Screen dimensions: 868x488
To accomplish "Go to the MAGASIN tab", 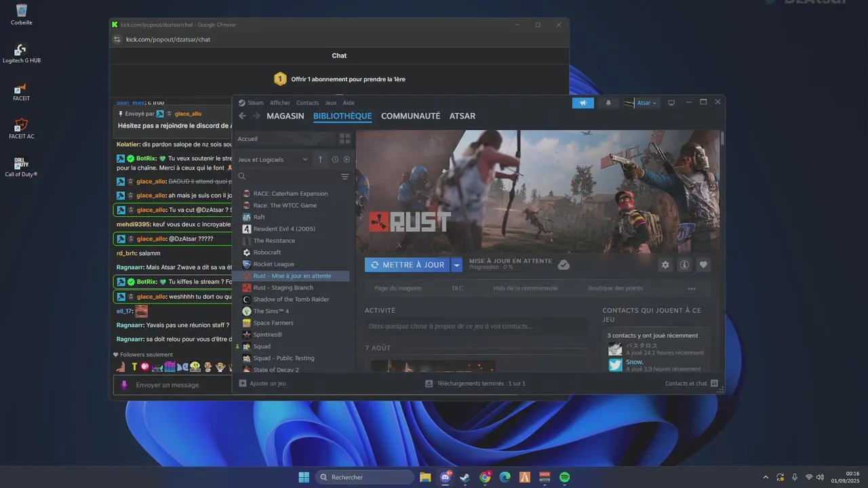I will click(285, 116).
